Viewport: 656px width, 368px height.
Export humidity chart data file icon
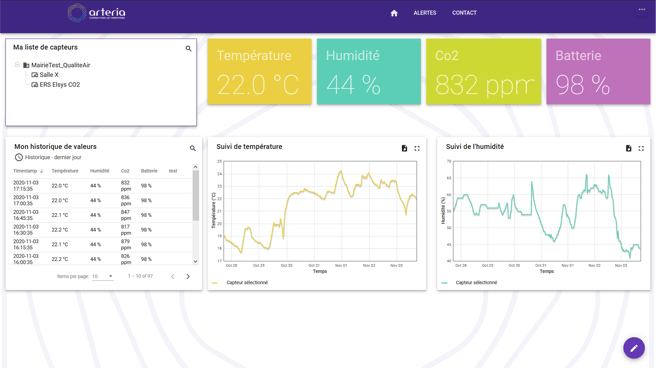pos(628,148)
